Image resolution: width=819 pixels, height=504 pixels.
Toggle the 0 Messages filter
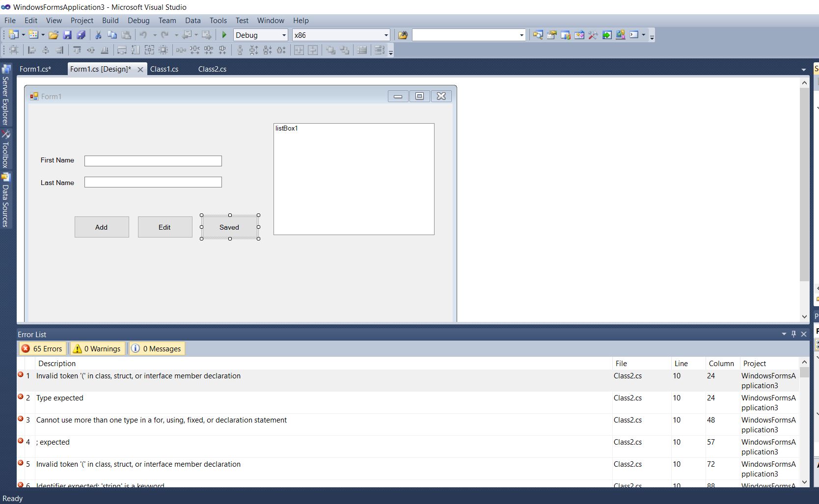point(157,348)
